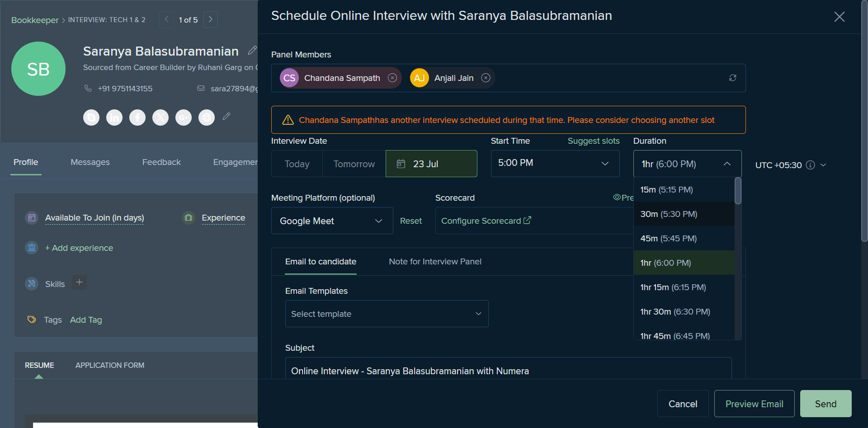Click the Bookkeeper breadcrumb link
The height and width of the screenshot is (428, 868).
pos(35,20)
